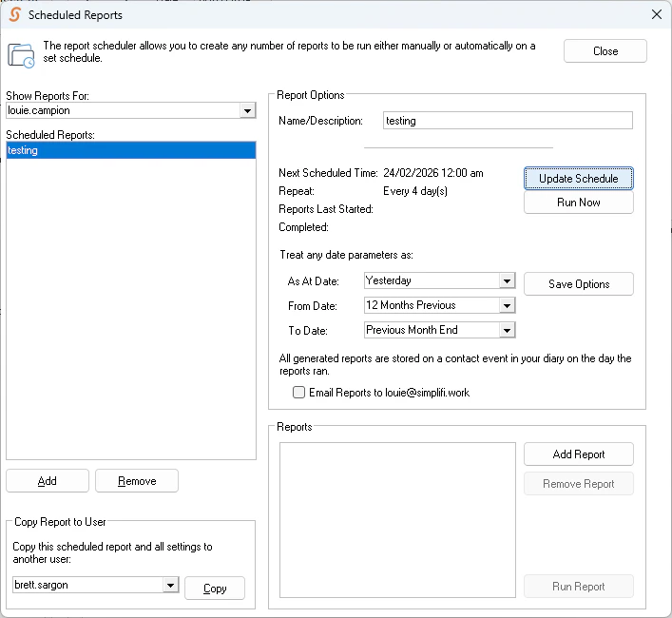Click Update Schedule button
This screenshot has height=618, width=672.
tap(579, 179)
